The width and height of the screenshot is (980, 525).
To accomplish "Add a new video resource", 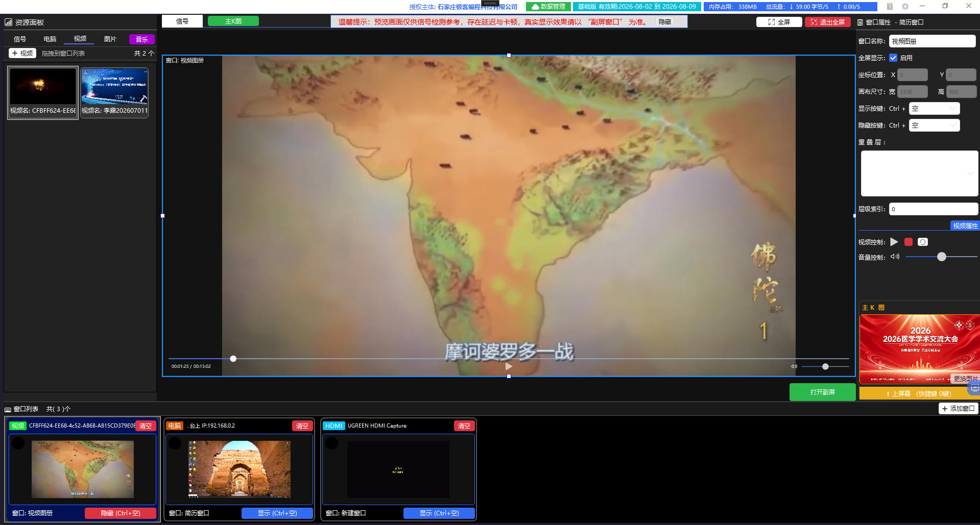I will pos(22,53).
